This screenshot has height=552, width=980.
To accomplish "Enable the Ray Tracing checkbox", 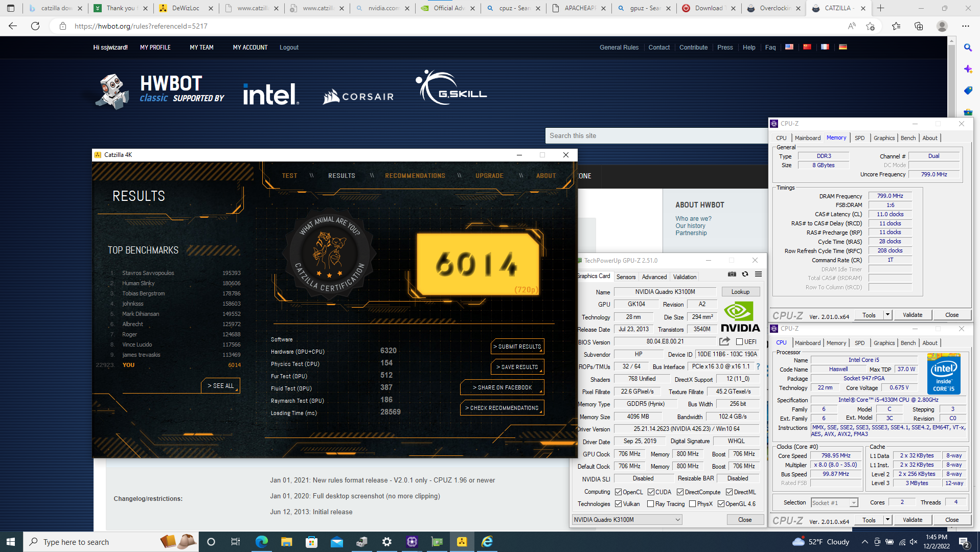I will click(x=650, y=504).
